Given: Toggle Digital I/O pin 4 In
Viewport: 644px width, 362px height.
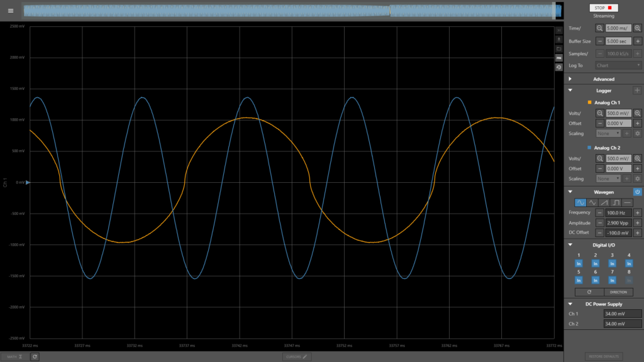Looking at the screenshot, I should point(629,263).
